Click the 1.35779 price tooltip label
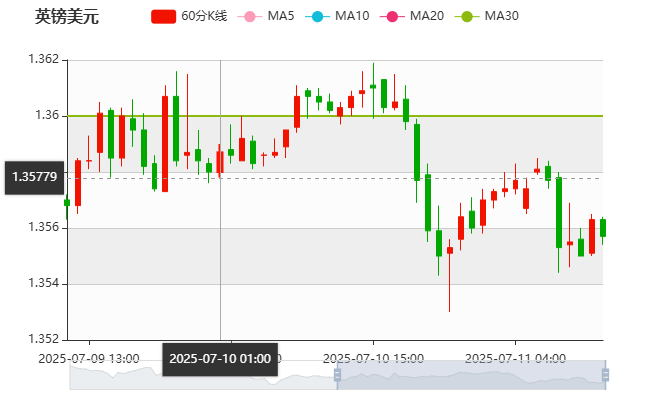 pos(35,177)
